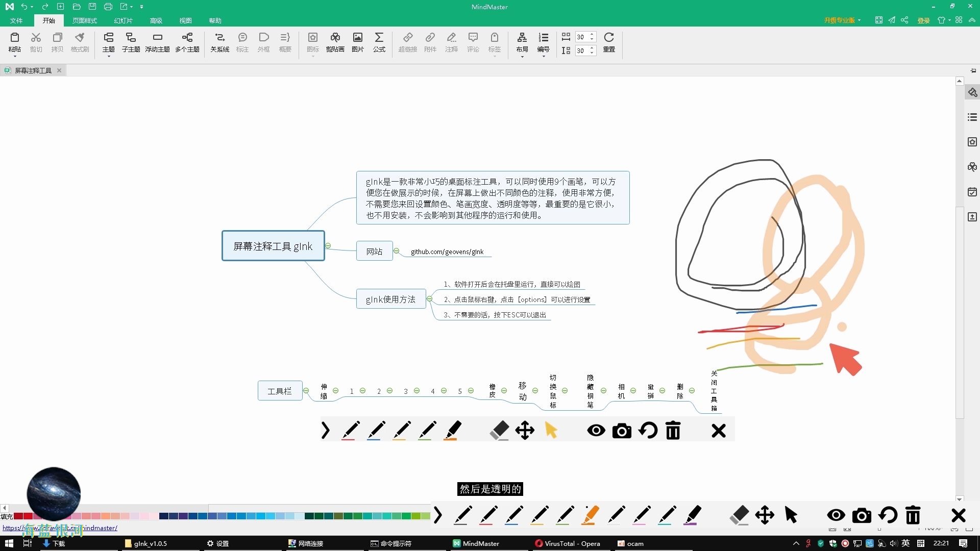This screenshot has width=980, height=551.
Task: Add a subtopic with 子主题
Action: click(x=131, y=42)
